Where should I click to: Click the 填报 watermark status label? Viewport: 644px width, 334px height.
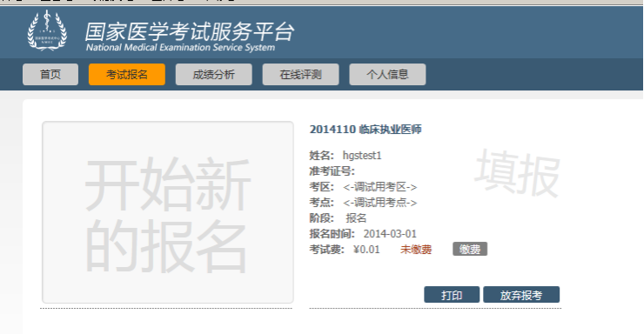pyautogui.click(x=517, y=174)
